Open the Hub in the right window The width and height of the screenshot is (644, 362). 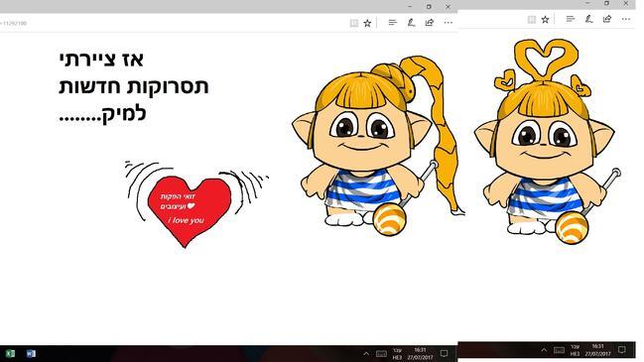(570, 19)
